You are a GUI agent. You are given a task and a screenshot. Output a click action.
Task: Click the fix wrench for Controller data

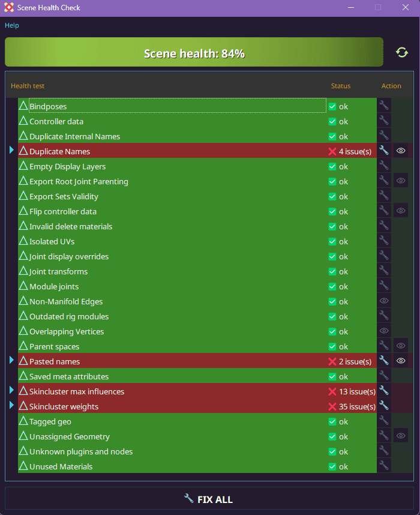click(x=384, y=121)
